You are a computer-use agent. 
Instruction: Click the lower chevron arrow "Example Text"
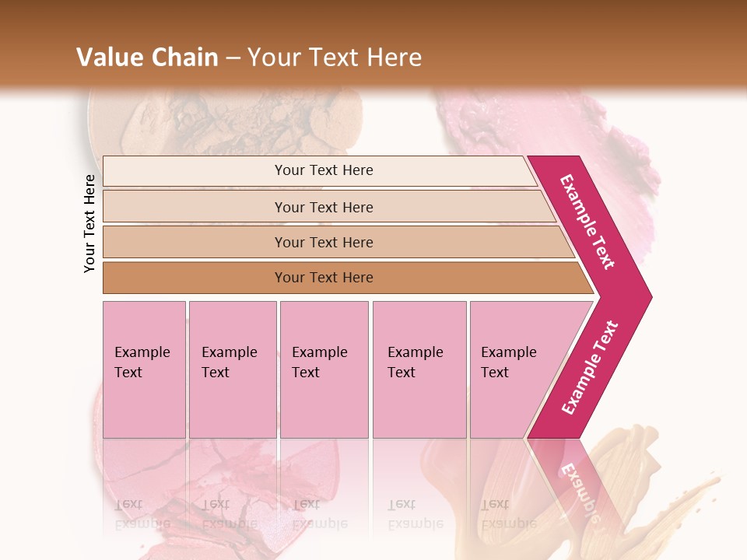[590, 367]
